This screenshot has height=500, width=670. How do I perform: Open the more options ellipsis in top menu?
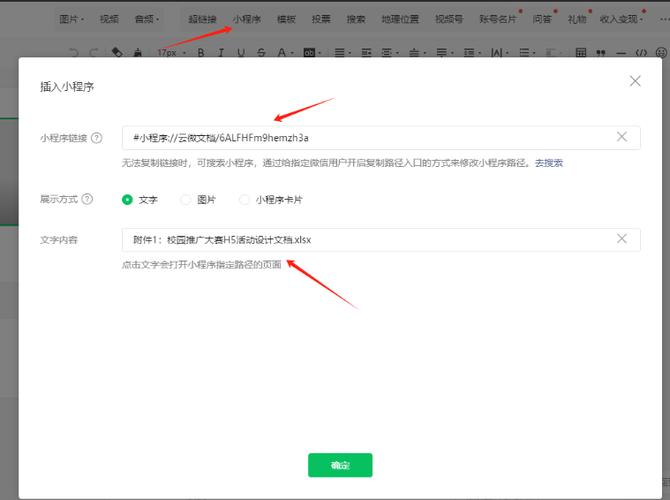click(664, 19)
